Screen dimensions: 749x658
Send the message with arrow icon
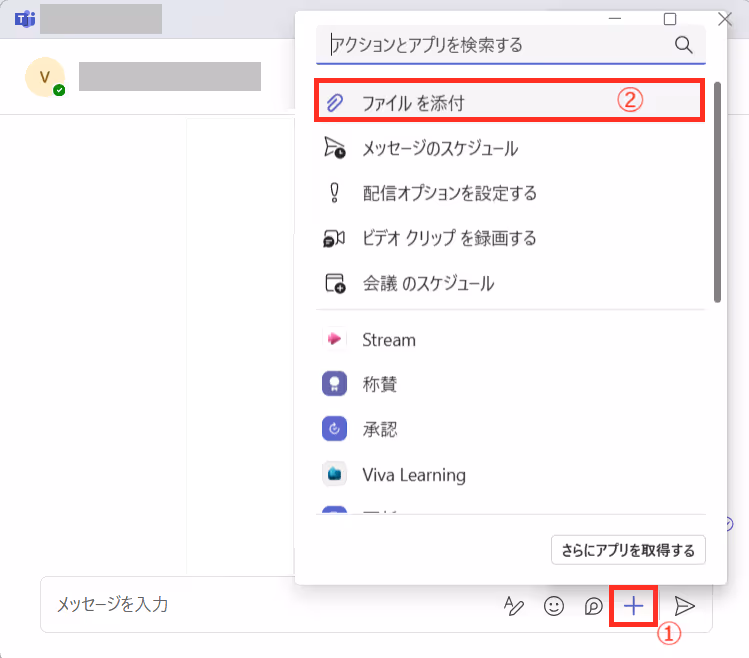685,606
